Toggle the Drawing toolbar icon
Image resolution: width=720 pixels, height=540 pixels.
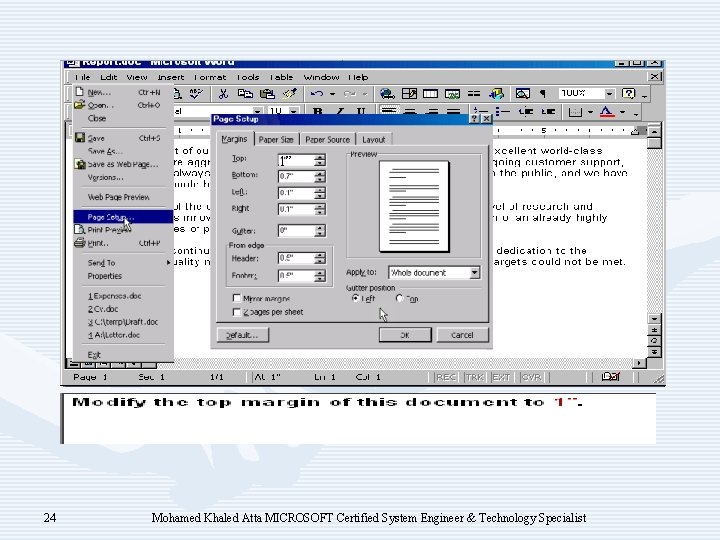click(x=496, y=94)
